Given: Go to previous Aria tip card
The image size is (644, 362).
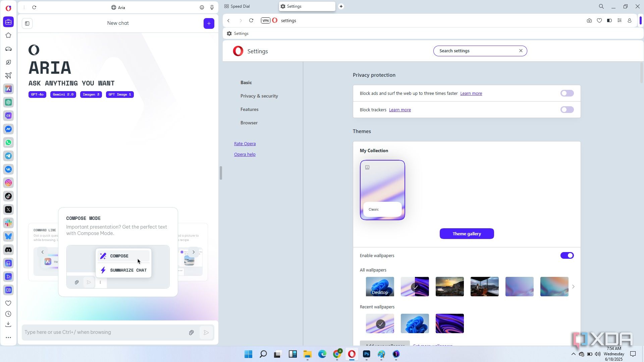Looking at the screenshot, I should [x=42, y=252].
